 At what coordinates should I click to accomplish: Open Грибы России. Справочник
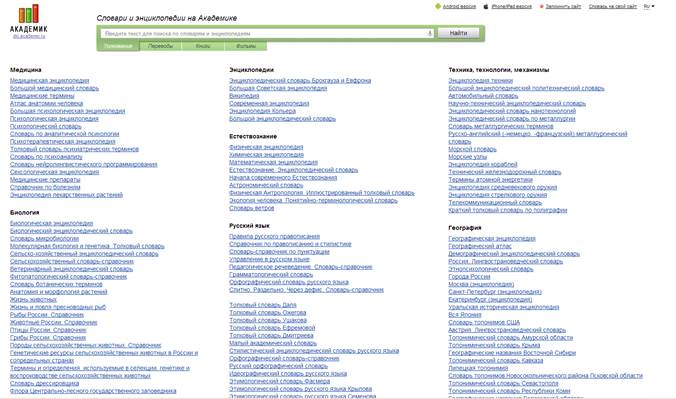(x=48, y=338)
